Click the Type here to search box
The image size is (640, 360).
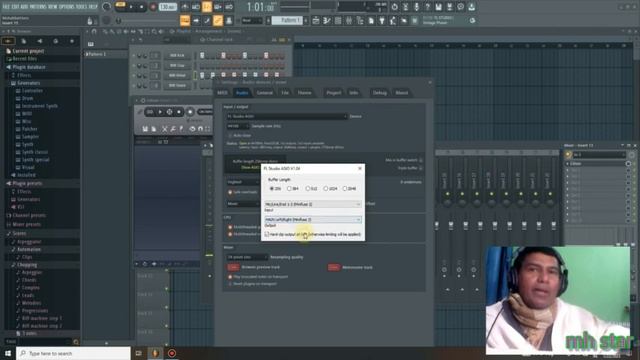click(73, 353)
